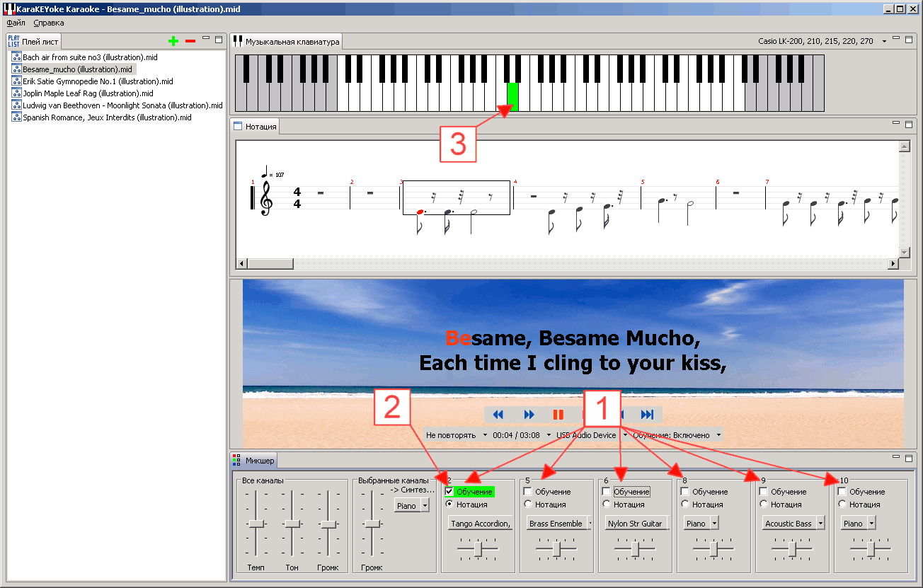Click the Тон slider handle
923x588 pixels.
(292, 524)
